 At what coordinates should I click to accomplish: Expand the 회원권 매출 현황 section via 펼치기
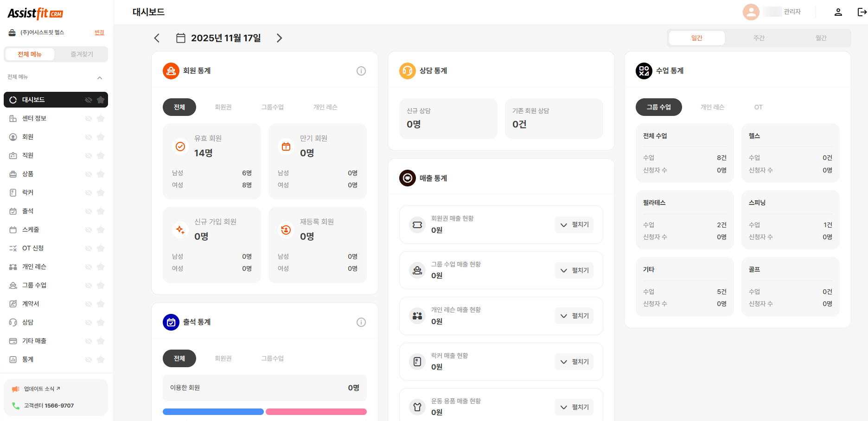pos(574,224)
